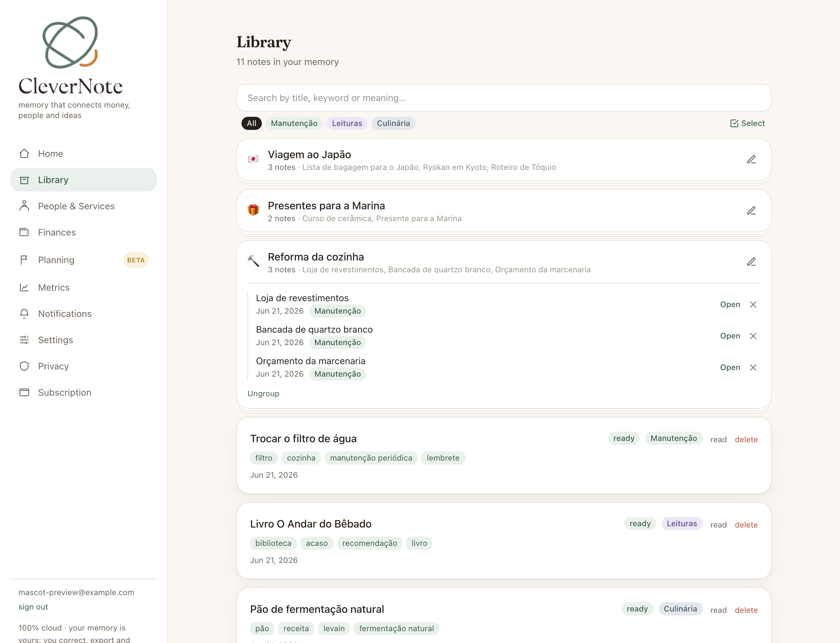Edit the Presentes para a Marina group
This screenshot has height=643, width=840.
pyautogui.click(x=751, y=211)
